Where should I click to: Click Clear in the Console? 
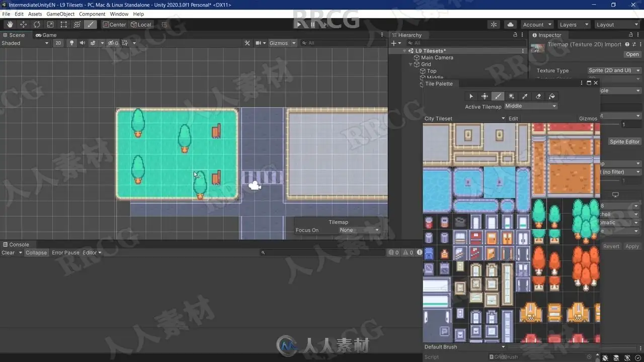click(x=8, y=252)
